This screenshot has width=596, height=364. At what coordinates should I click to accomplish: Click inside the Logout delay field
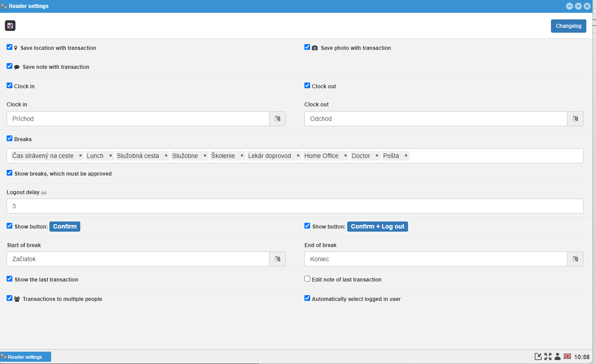pyautogui.click(x=295, y=206)
